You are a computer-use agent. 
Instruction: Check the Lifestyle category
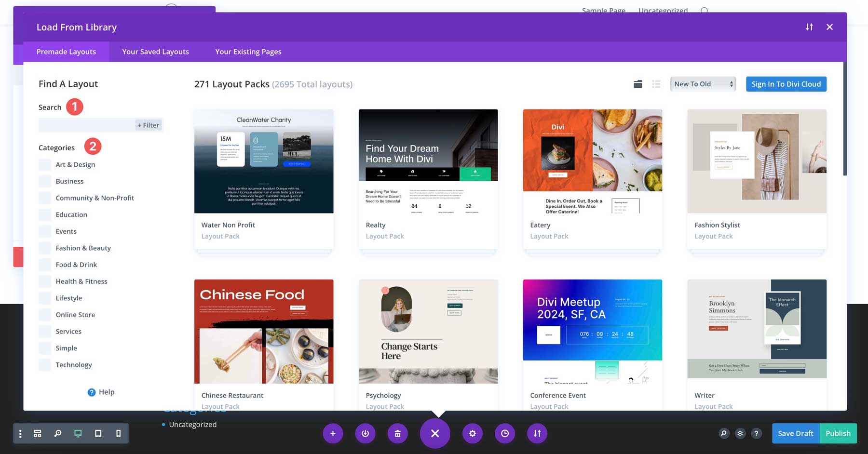coord(45,298)
